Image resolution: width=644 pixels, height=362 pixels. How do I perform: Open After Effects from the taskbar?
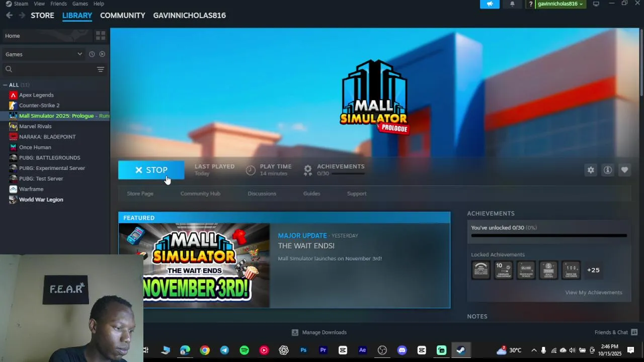point(362,350)
